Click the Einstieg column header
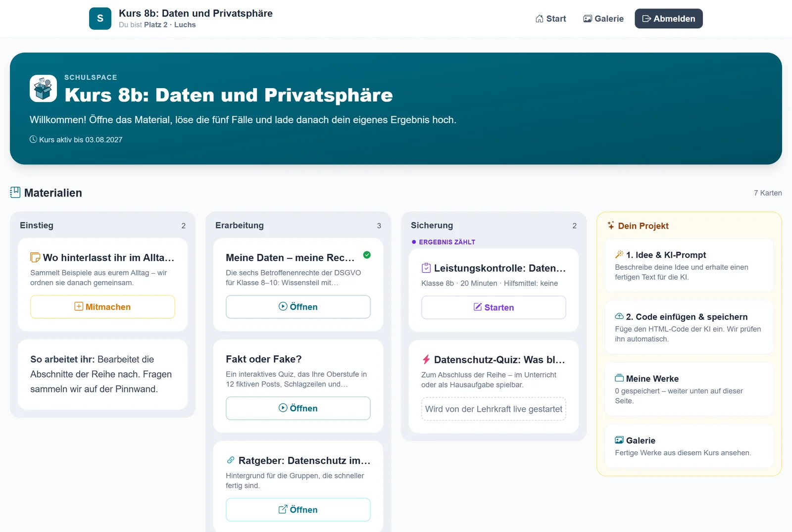Viewport: 792px width, 532px height. (x=37, y=225)
